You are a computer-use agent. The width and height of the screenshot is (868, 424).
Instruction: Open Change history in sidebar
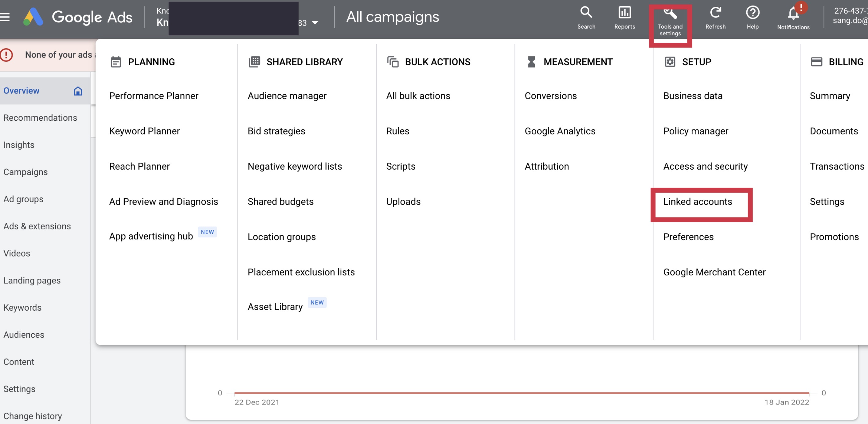point(32,416)
